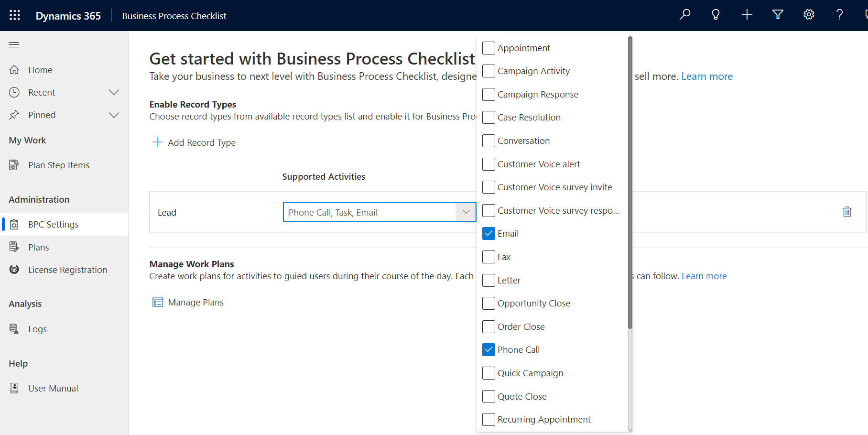Screen dimensions: 868x435
Task: Select BPC Settings in sidebar
Action: [x=64, y=224]
